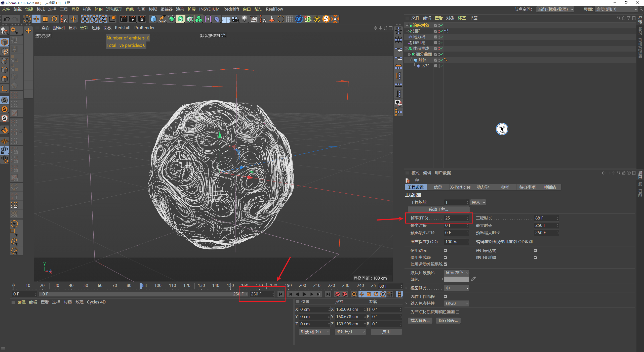Click the record active objects button
The width and height of the screenshot is (644, 352).
click(x=338, y=294)
